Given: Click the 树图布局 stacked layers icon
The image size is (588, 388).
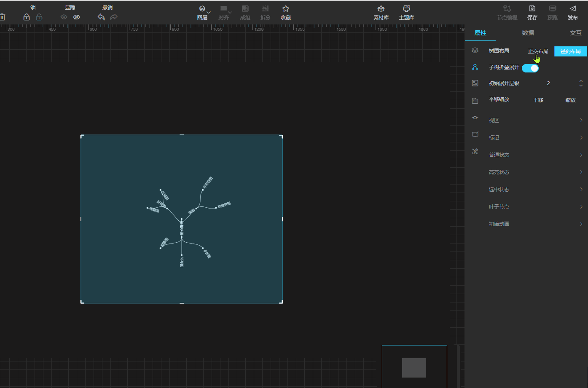Looking at the screenshot, I should pos(475,51).
